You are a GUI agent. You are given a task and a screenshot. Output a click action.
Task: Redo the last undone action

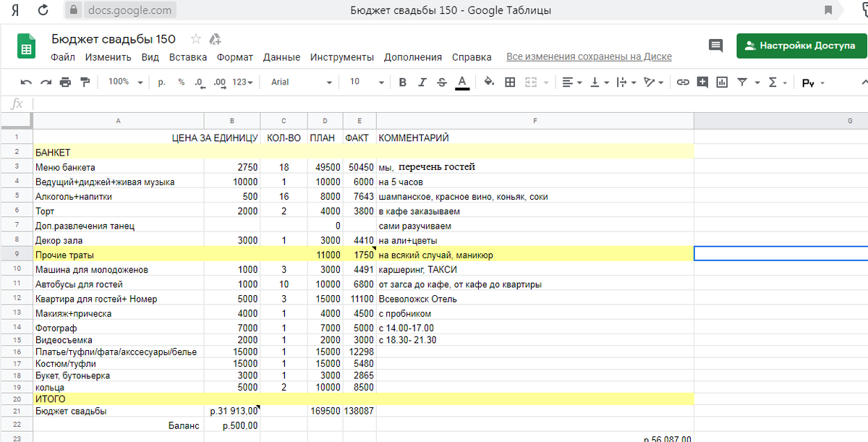(46, 82)
